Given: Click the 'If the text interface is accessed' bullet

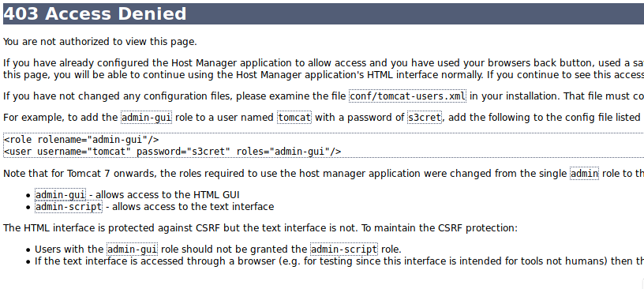Looking at the screenshot, I should pyautogui.click(x=339, y=261).
